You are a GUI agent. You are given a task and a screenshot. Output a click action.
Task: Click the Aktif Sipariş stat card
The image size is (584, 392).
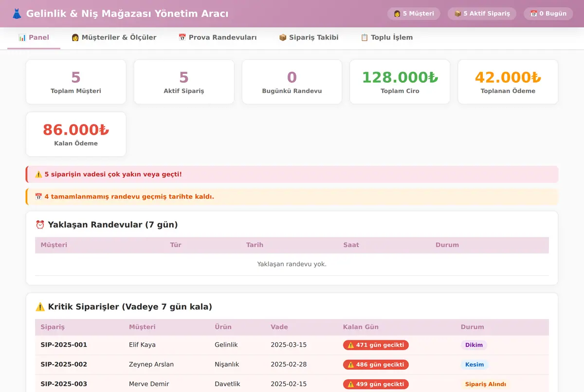[x=184, y=82]
